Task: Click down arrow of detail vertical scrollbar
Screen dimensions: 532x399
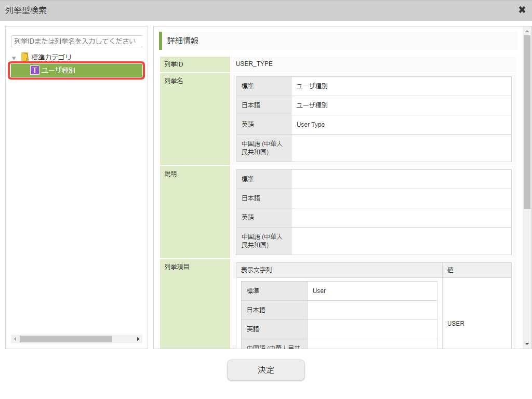Action: [527, 344]
